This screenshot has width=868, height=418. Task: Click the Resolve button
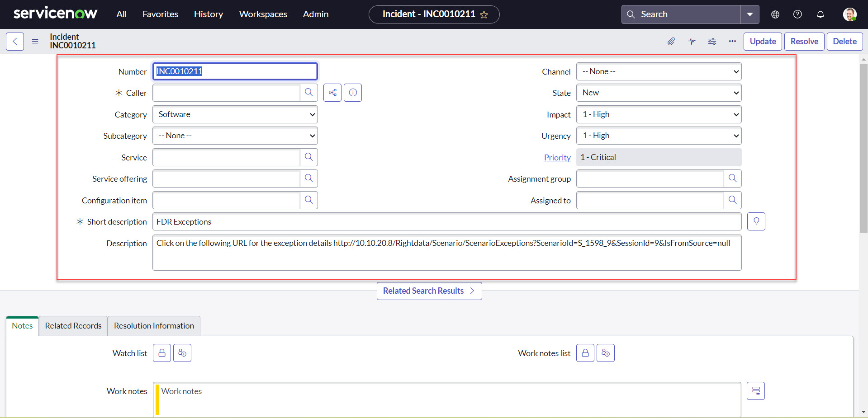[804, 42]
